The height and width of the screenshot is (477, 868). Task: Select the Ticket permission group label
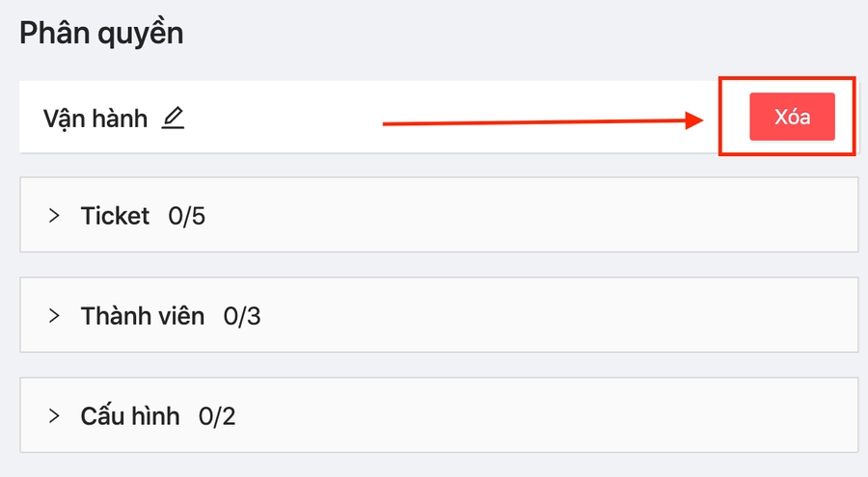(x=115, y=215)
